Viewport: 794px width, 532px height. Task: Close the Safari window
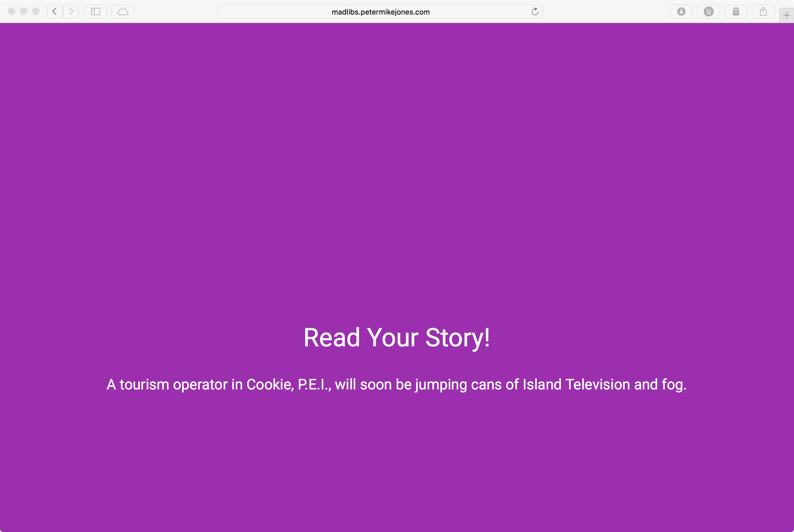(x=12, y=12)
